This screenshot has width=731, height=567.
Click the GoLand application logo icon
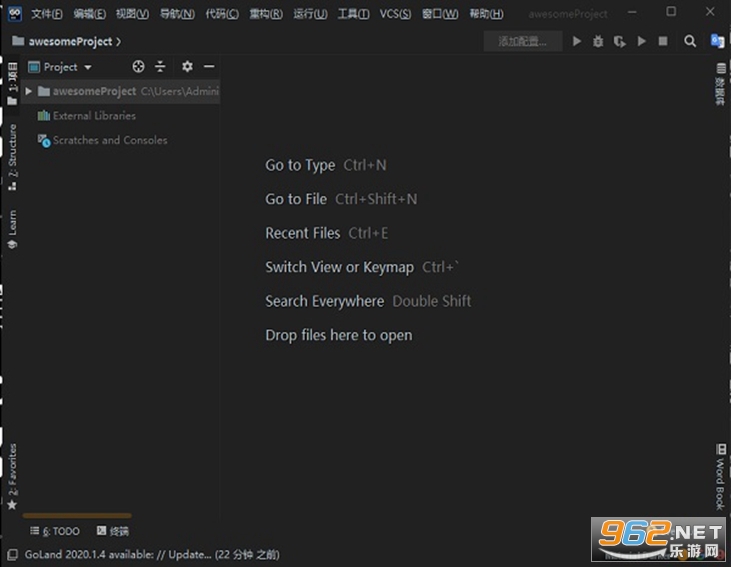click(x=14, y=14)
